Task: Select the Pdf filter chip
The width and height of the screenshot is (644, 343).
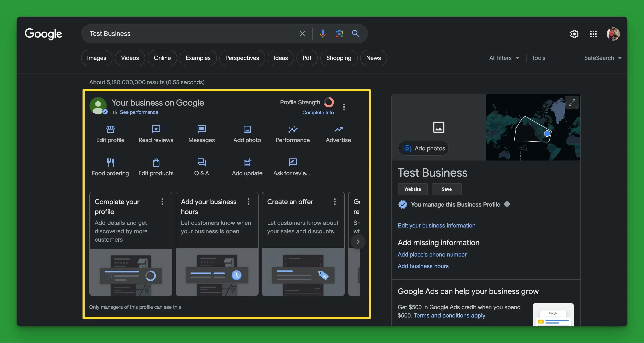Action: click(x=307, y=58)
